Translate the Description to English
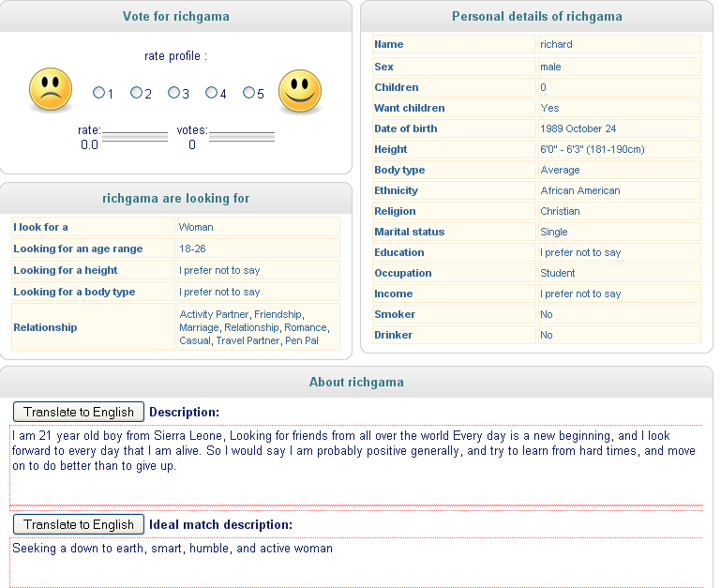721x588 pixels. click(79, 412)
